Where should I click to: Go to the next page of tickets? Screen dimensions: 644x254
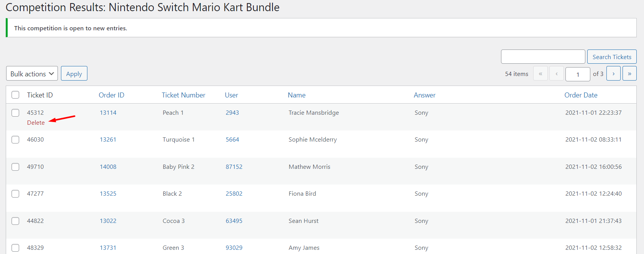(613, 74)
